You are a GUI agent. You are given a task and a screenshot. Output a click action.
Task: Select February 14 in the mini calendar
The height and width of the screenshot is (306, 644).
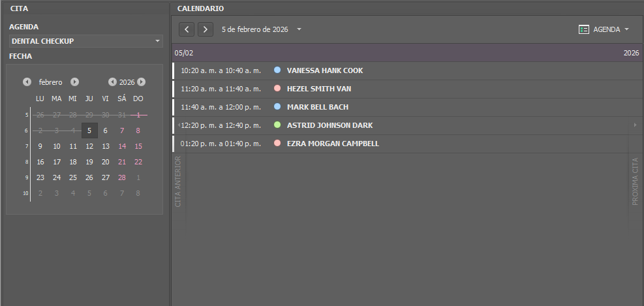click(122, 146)
